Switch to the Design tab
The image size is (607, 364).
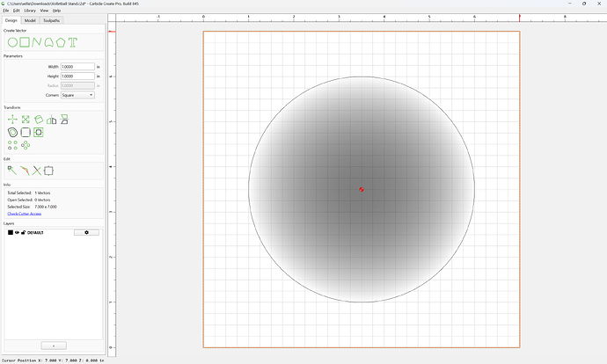(x=11, y=20)
